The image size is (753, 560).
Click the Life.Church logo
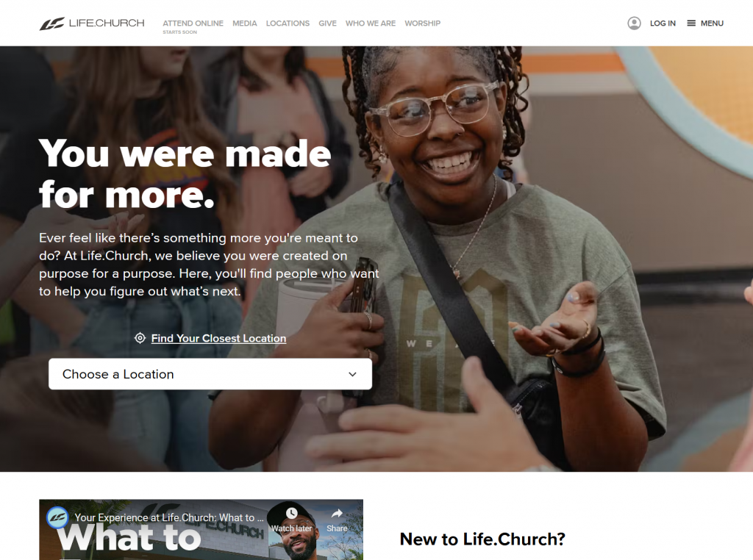92,23
